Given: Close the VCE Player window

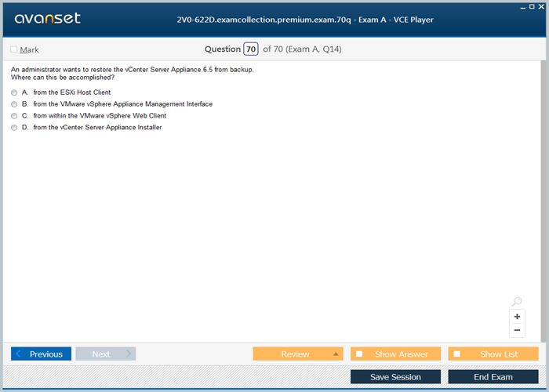Looking at the screenshot, I should click(x=541, y=6).
